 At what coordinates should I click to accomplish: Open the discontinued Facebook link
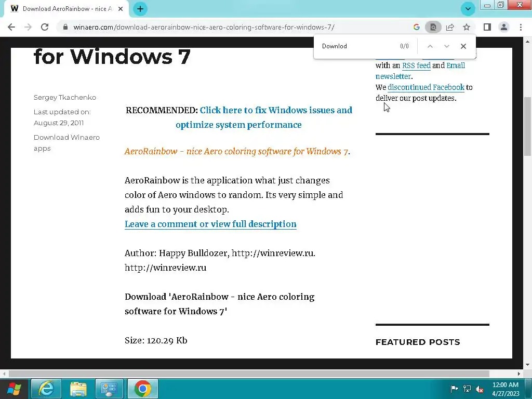[x=426, y=87]
